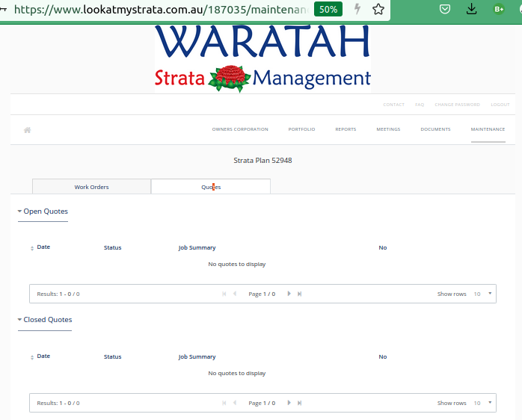Sort Open Quotes by Date column arrows
Viewport: 522px width, 420px height.
point(32,248)
